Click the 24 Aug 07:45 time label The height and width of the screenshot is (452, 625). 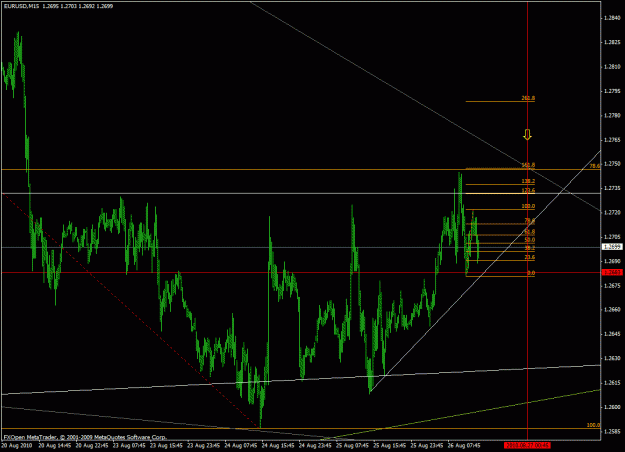tap(241, 445)
